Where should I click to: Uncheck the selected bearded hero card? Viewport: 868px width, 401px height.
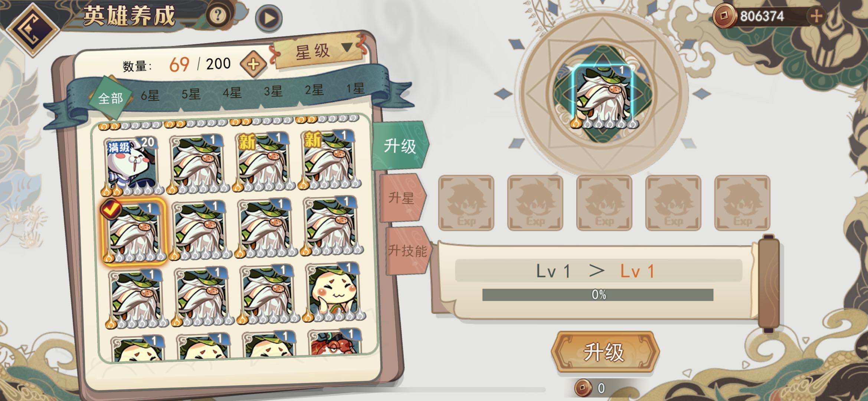(x=134, y=231)
